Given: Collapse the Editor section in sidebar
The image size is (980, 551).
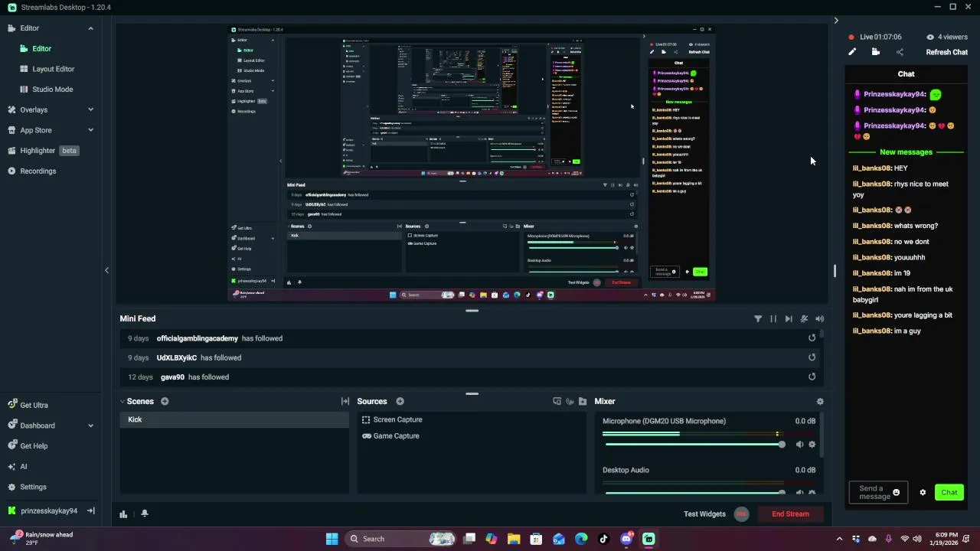Looking at the screenshot, I should click(x=90, y=28).
